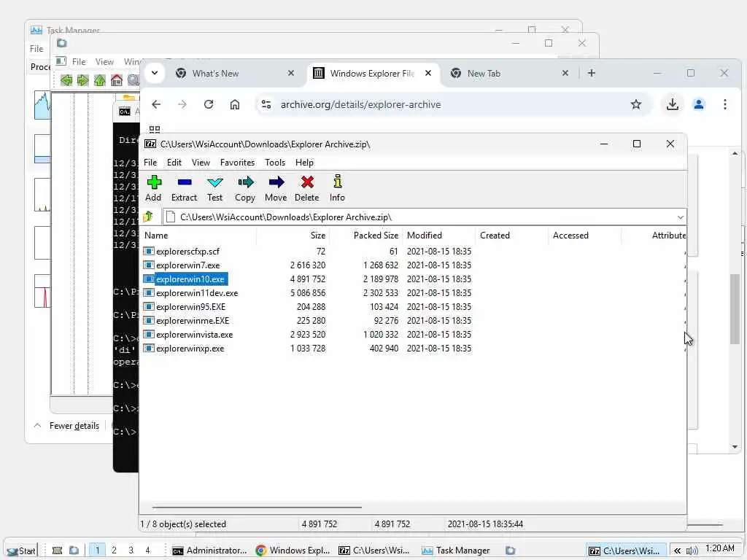The height and width of the screenshot is (560, 747).
Task: Select explorerwinme.EXE in the list
Action: 193,321
